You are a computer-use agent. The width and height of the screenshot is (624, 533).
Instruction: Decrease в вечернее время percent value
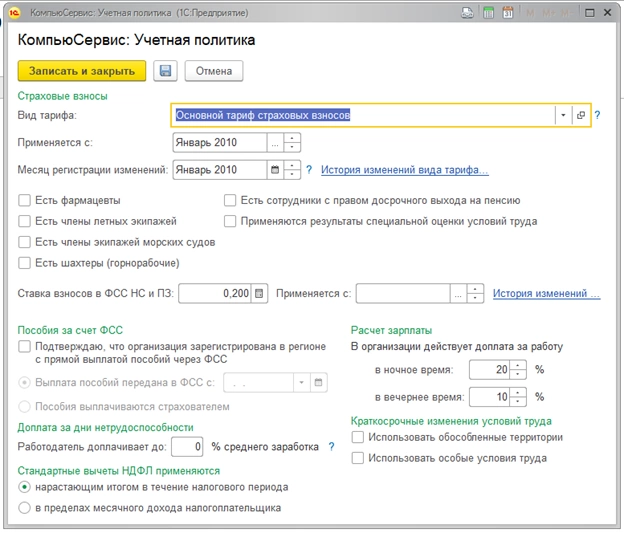click(x=518, y=401)
